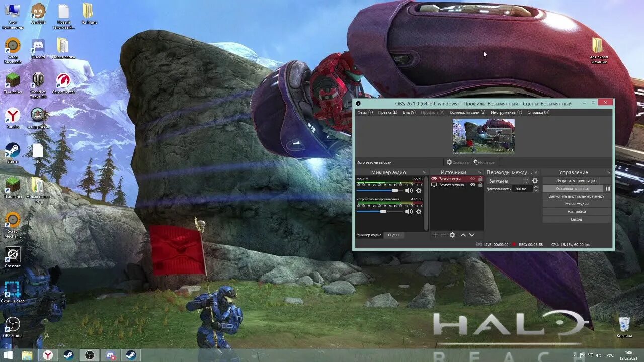Open File Explorer from taskbar
Screen dimensions: 644x362
[x=27, y=355]
